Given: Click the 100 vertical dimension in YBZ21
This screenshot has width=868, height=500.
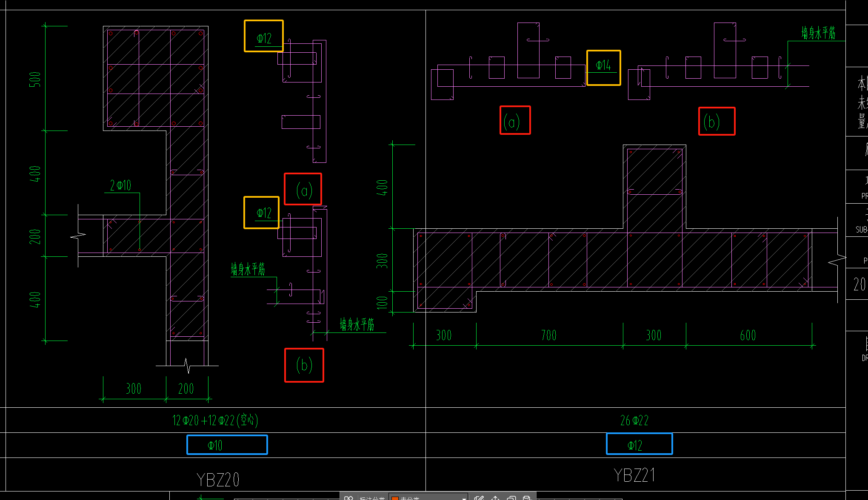Looking at the screenshot, I should pos(382,302).
